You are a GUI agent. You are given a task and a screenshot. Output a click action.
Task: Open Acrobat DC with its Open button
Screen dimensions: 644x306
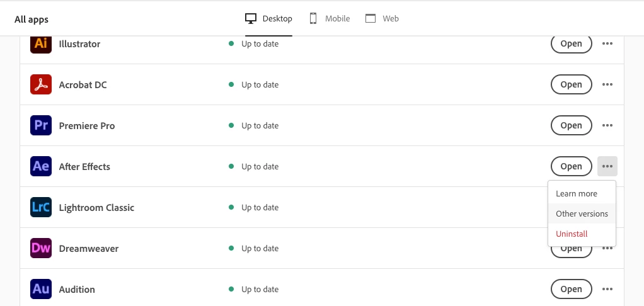pyautogui.click(x=572, y=84)
